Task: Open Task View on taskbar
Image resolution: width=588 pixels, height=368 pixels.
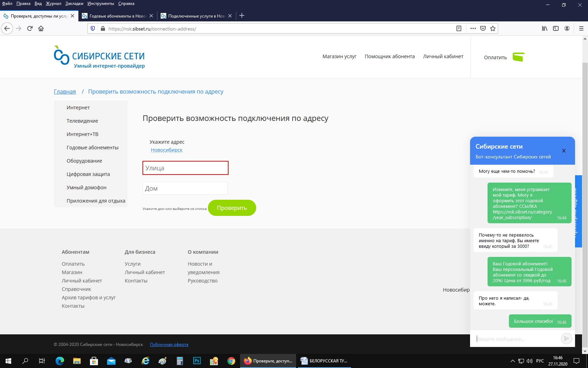Action: (x=42, y=361)
